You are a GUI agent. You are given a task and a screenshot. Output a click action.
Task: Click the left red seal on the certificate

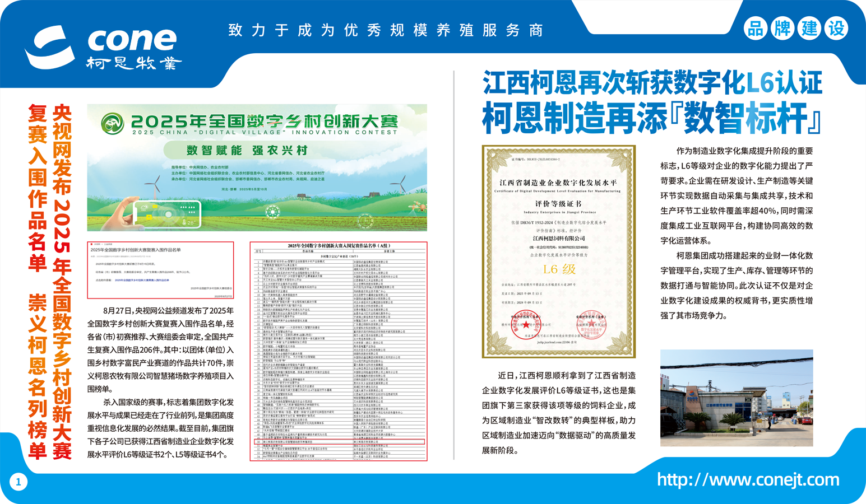pyautogui.click(x=526, y=324)
